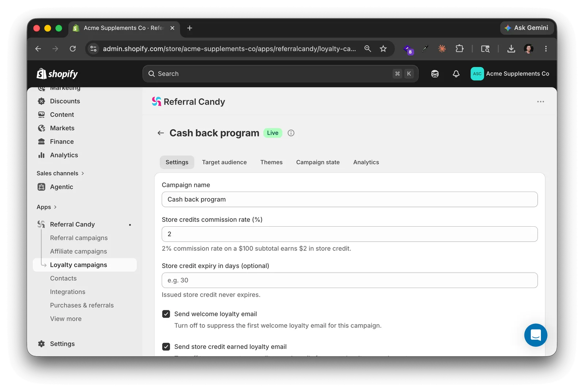The height and width of the screenshot is (392, 584).
Task: Click the Ask Gemini button
Action: tap(526, 28)
